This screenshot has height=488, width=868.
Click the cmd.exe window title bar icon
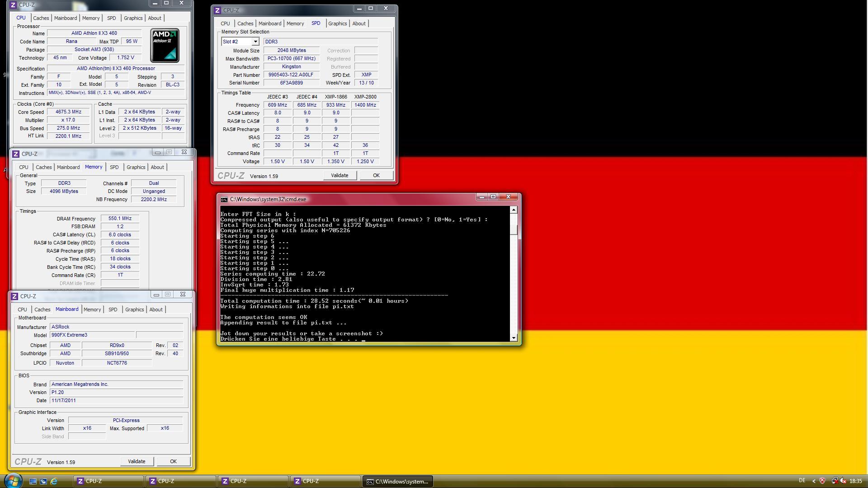coord(224,199)
